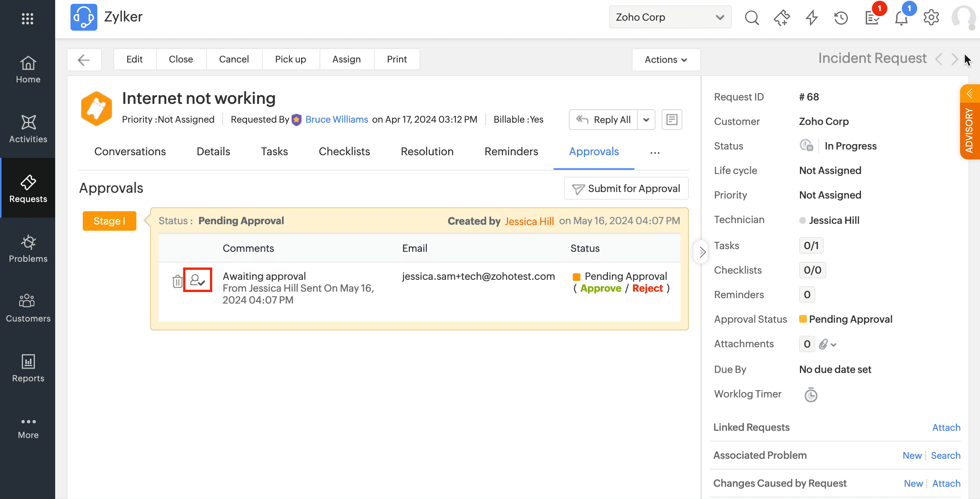Click the quick actions lightning bolt icon
This screenshot has height=499, width=980.
811,18
